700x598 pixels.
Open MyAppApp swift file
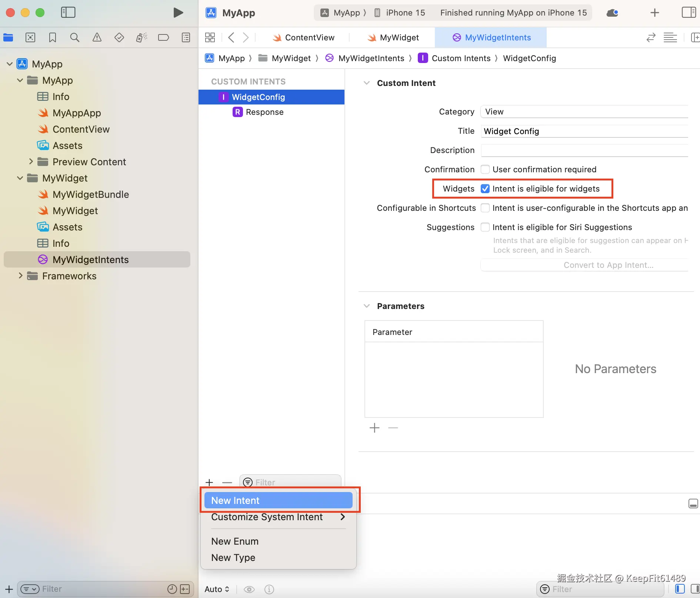77,113
